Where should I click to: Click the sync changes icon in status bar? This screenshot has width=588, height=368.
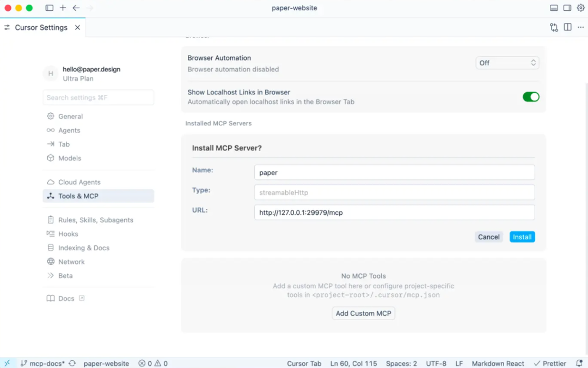tap(72, 363)
